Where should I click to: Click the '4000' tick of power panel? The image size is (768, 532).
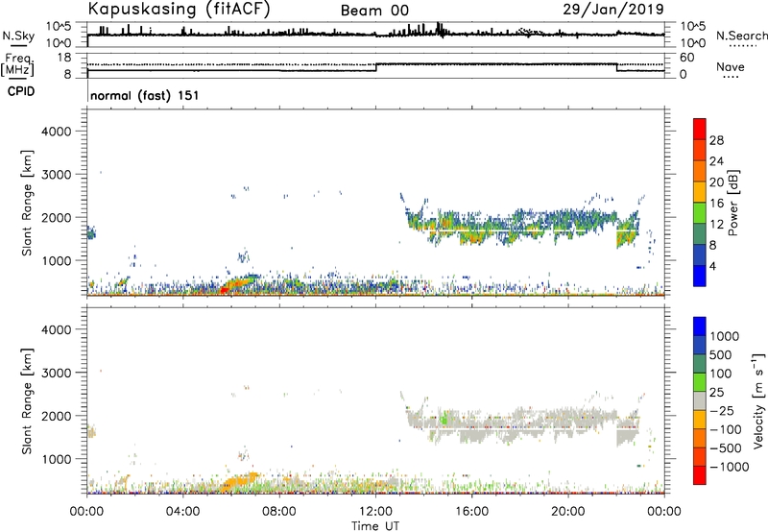click(x=56, y=132)
